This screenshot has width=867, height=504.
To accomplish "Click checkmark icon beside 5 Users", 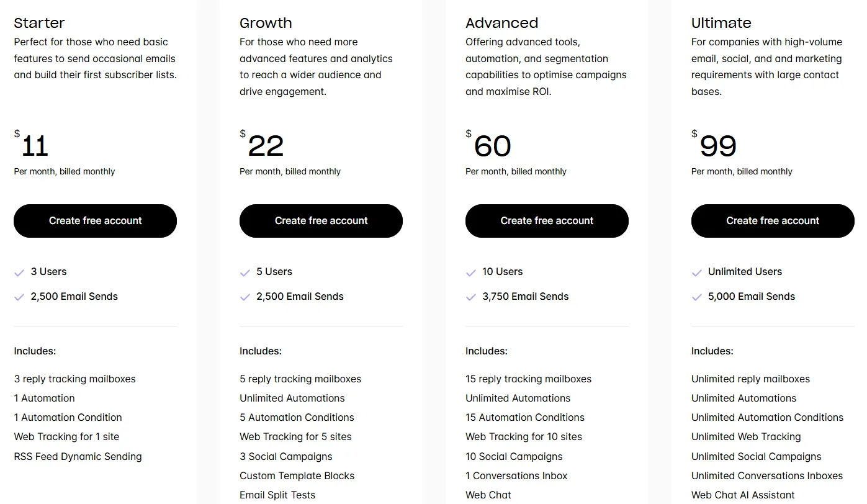I will tap(245, 272).
